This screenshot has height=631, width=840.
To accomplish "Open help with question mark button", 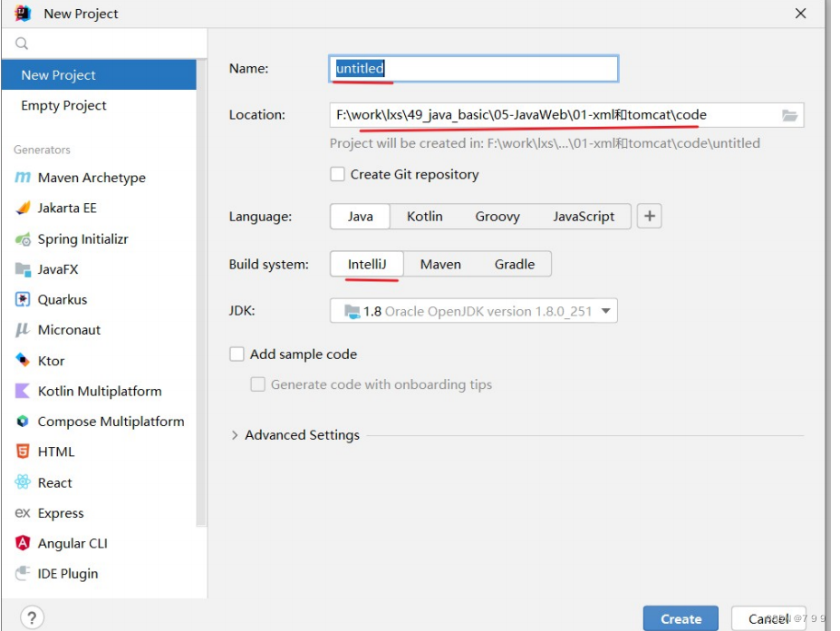I will click(32, 617).
